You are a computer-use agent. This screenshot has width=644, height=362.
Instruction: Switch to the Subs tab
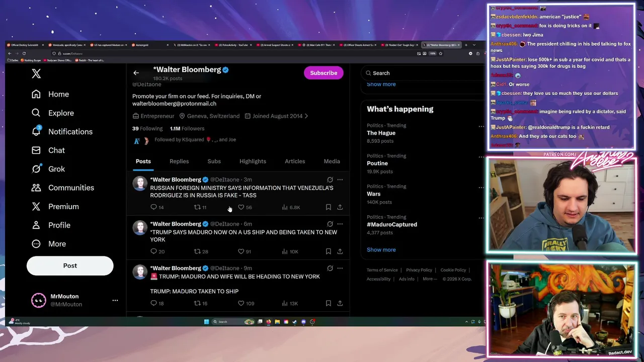coord(214,161)
